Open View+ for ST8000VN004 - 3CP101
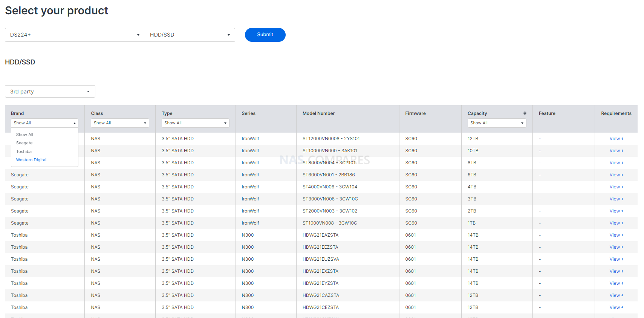Image resolution: width=644 pixels, height=318 pixels. (616, 163)
